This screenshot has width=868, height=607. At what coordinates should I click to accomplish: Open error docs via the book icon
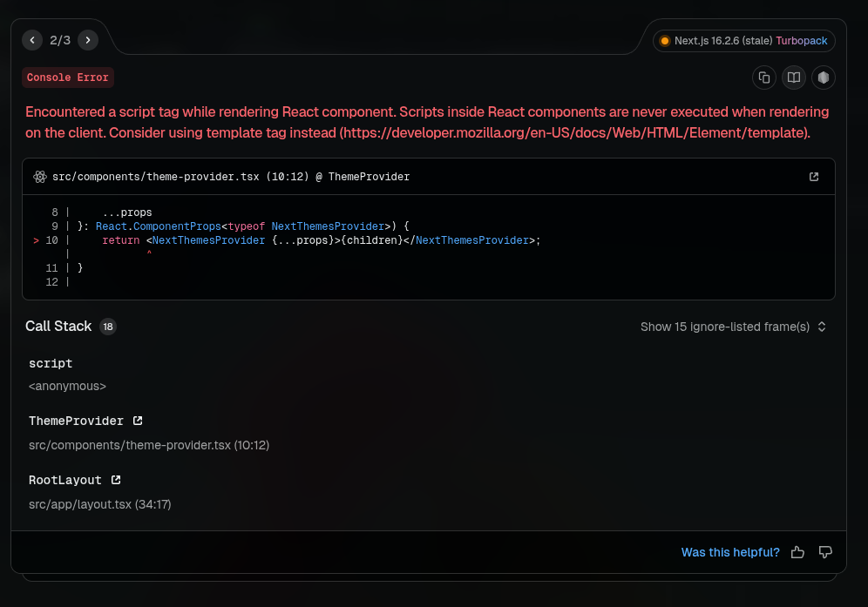pyautogui.click(x=794, y=78)
